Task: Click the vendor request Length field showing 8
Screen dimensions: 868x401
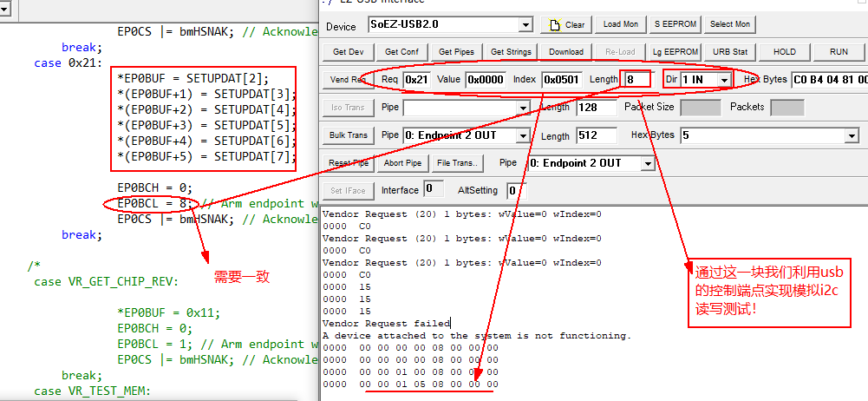Action: coord(637,80)
